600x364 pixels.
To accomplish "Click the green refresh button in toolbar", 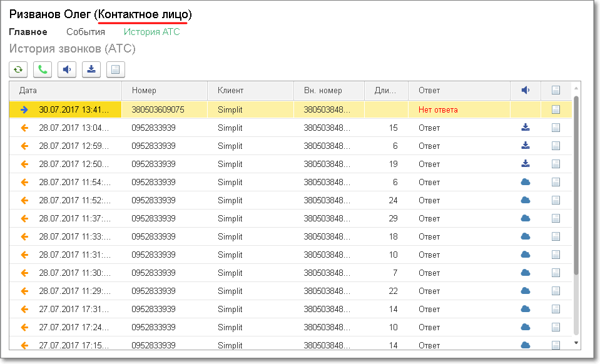I will tap(18, 69).
